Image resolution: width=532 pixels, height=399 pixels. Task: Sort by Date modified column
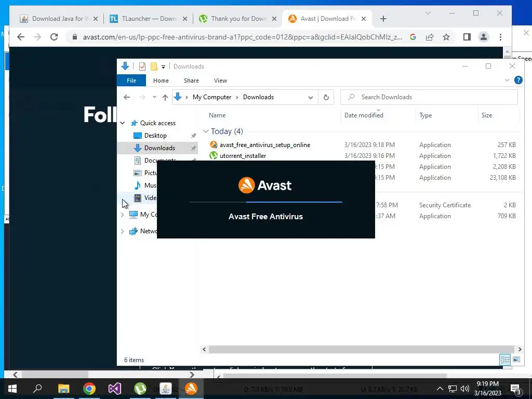pyautogui.click(x=364, y=115)
